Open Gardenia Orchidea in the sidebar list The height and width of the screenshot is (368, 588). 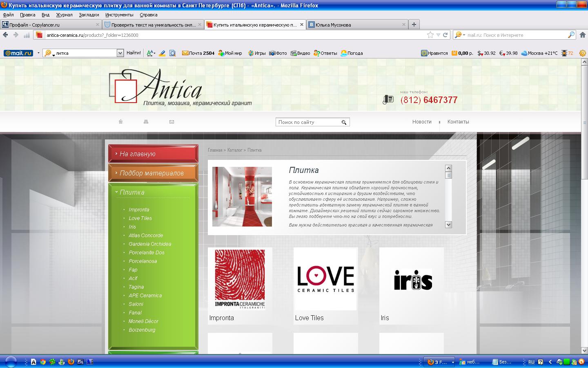point(150,244)
